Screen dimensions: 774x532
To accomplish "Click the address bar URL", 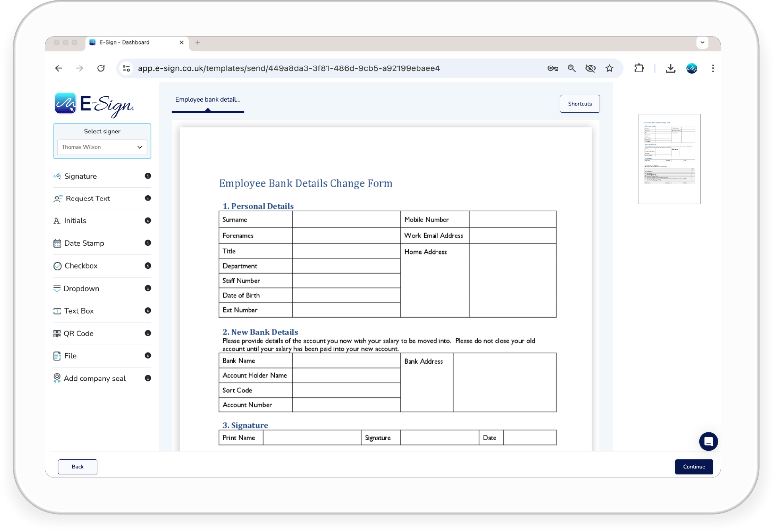I will 289,68.
